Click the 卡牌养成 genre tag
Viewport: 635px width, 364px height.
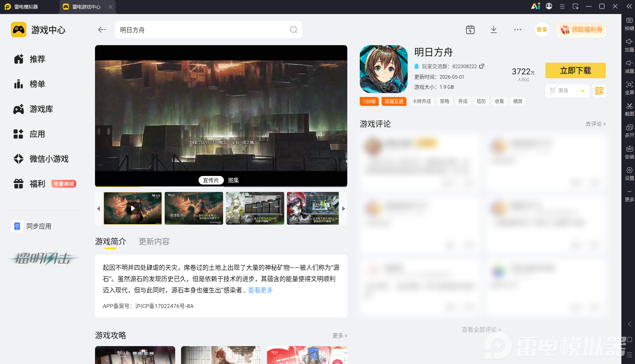tap(422, 102)
